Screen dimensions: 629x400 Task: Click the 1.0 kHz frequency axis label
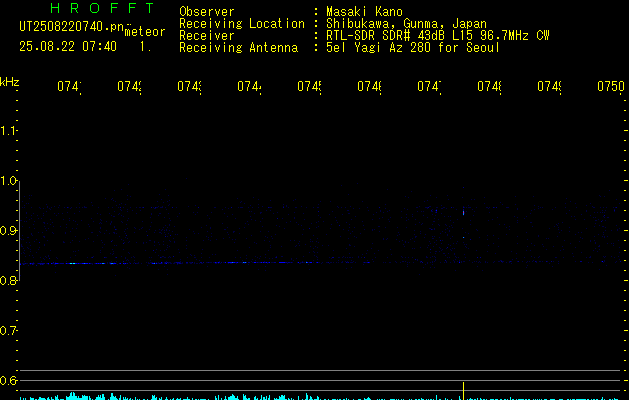click(8, 181)
